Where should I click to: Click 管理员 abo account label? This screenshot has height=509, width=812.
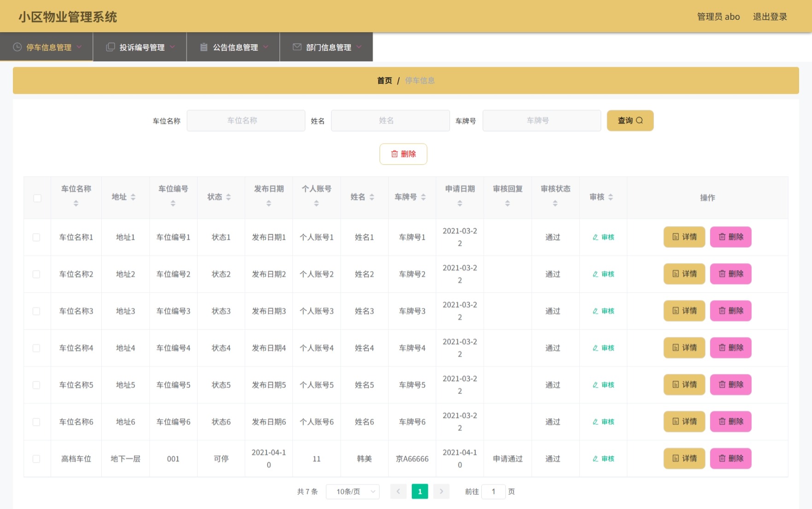(719, 17)
